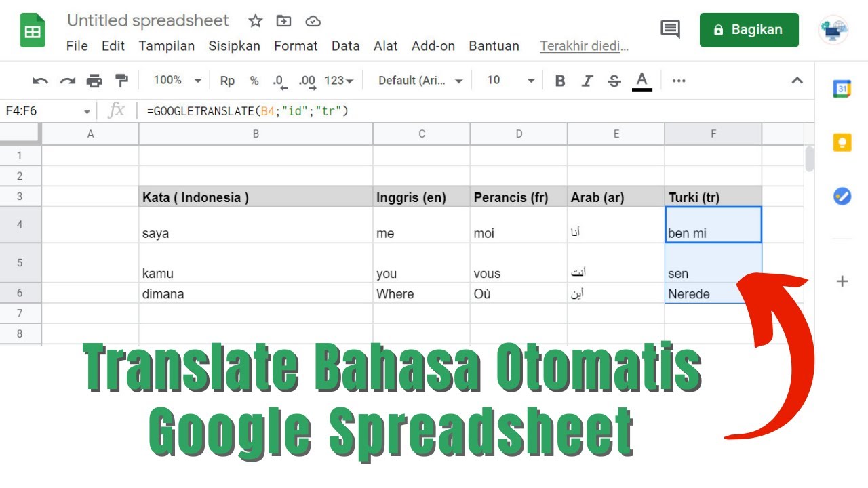
Task: Show more toolbar options
Action: [679, 81]
